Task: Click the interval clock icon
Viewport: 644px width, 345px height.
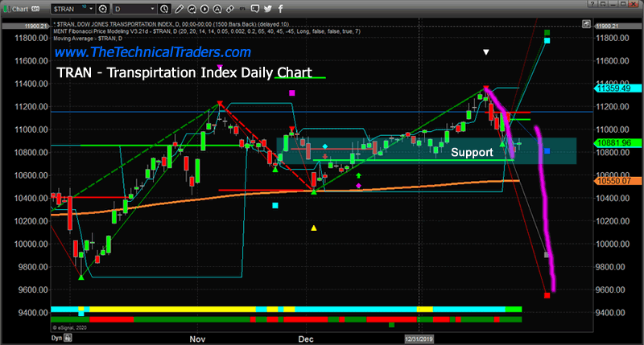Action: tap(164, 8)
